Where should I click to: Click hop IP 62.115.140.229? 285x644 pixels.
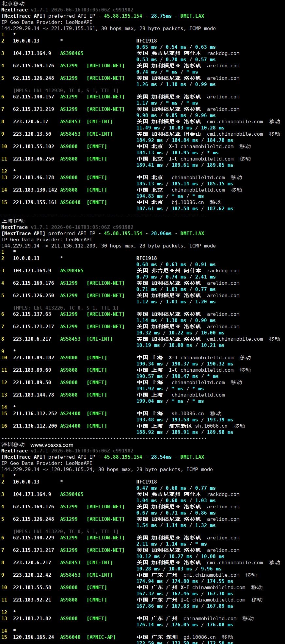pos(34,538)
